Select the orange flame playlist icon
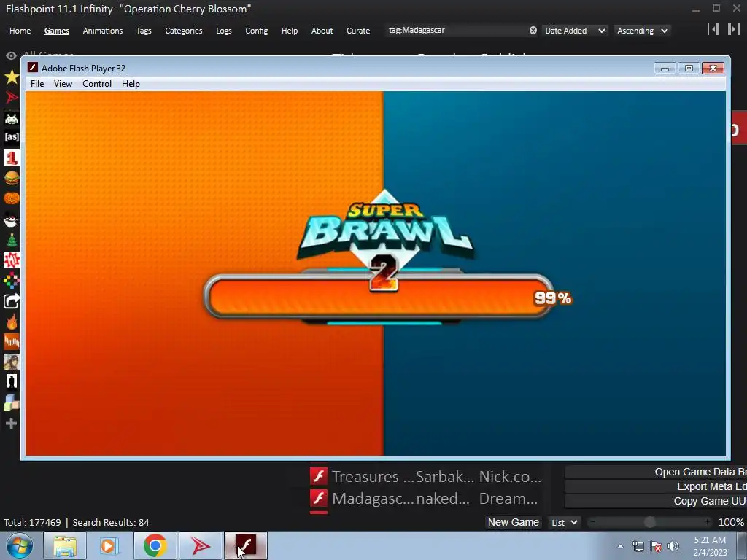747x560 pixels. coord(12,322)
